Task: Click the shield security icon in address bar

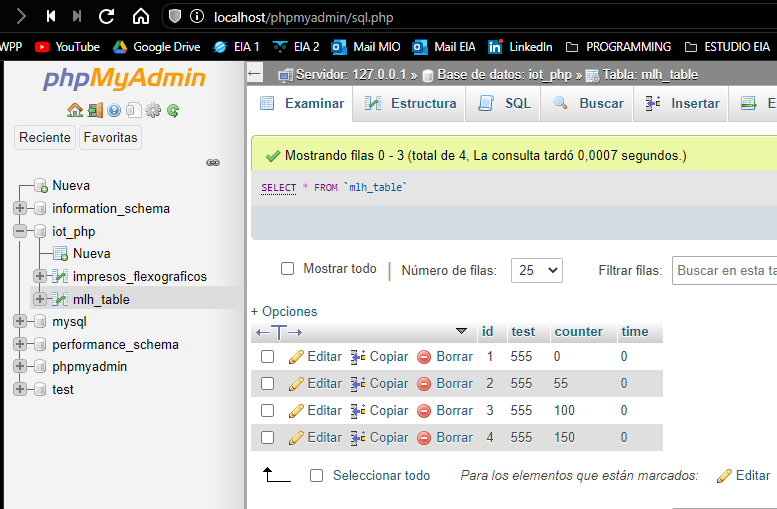Action: 174,17
